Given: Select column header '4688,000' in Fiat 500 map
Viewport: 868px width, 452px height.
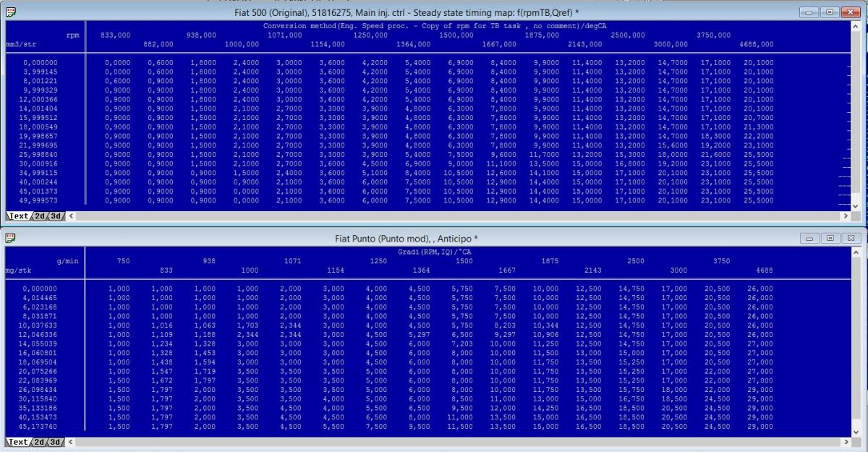Looking at the screenshot, I should [x=756, y=44].
